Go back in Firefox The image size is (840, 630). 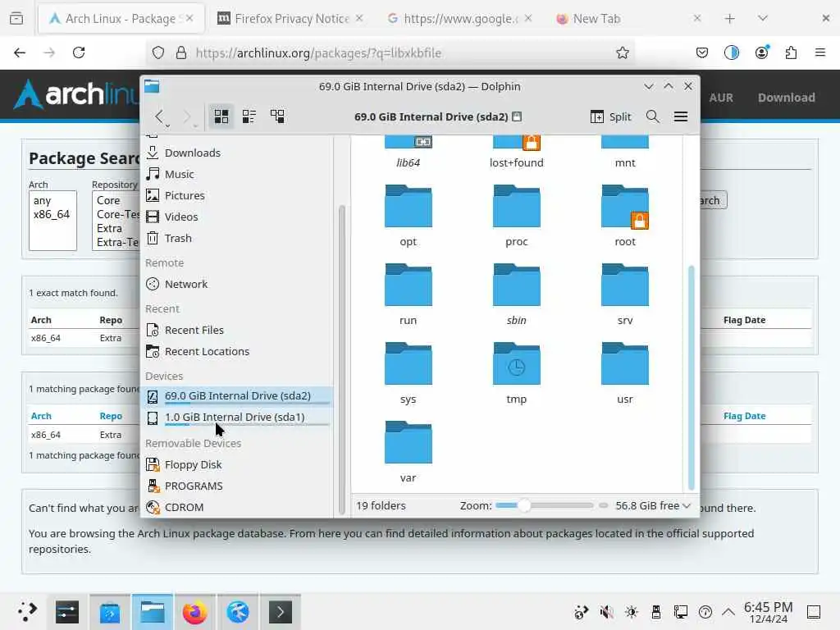[x=20, y=52]
